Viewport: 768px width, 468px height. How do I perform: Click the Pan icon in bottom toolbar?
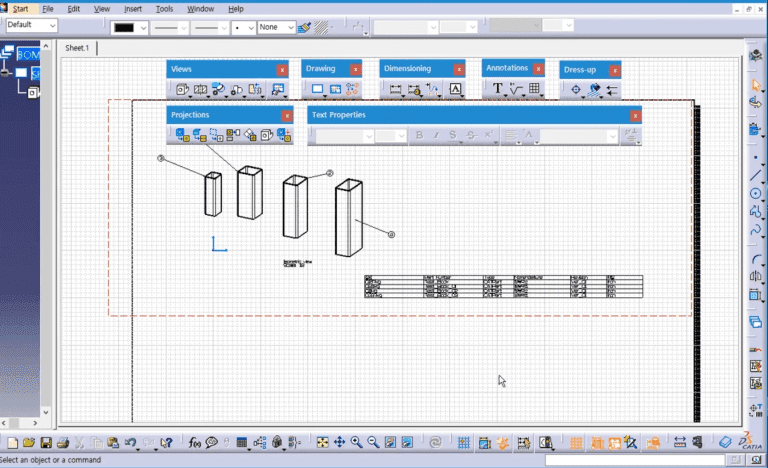pyautogui.click(x=339, y=442)
